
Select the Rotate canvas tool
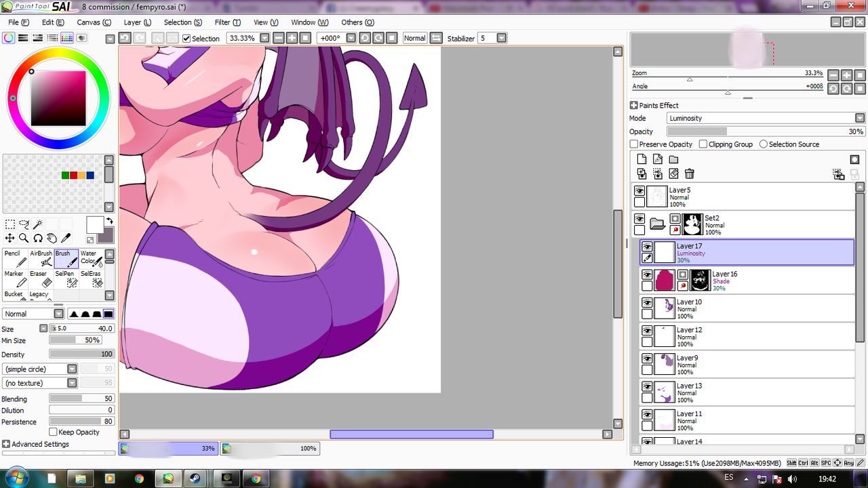click(38, 238)
